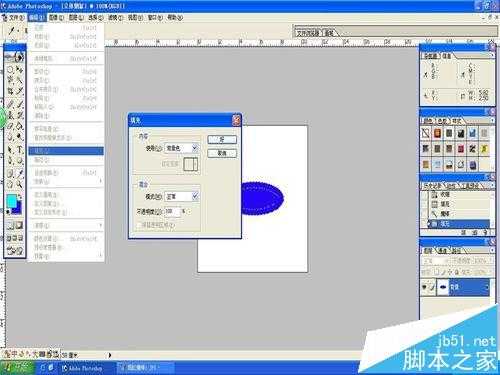Select the Paint Bucket tool
The image size is (500, 375).
click(x=20, y=126)
